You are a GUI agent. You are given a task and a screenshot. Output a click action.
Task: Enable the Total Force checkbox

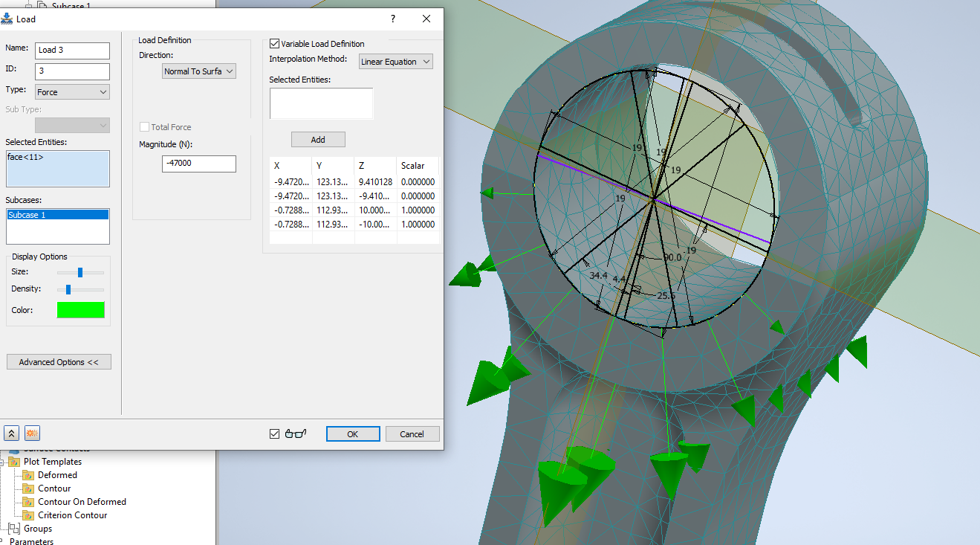(x=145, y=126)
